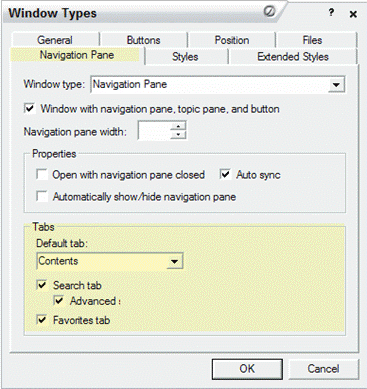The width and height of the screenshot is (367, 389).
Task: Decrease navigation pane width with down arrow
Action: coord(178,135)
